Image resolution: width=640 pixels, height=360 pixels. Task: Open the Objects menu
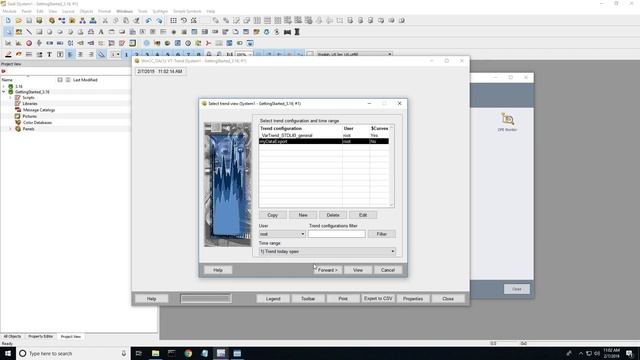click(86, 11)
